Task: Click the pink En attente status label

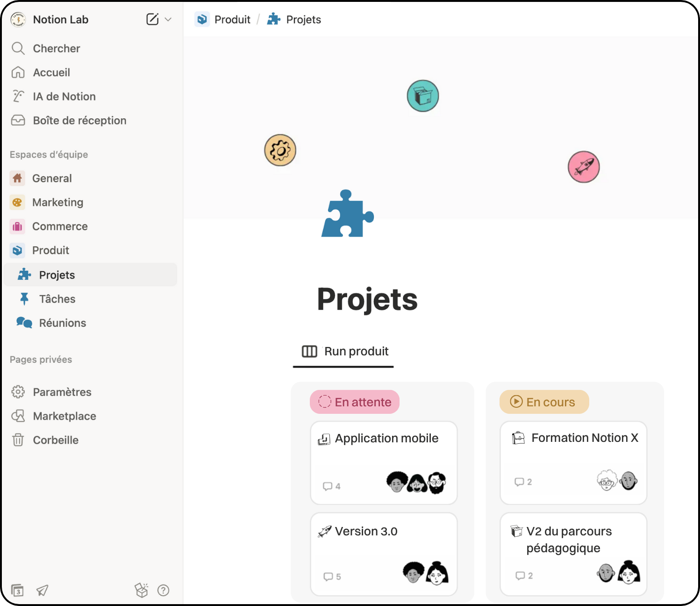Action: tap(355, 402)
